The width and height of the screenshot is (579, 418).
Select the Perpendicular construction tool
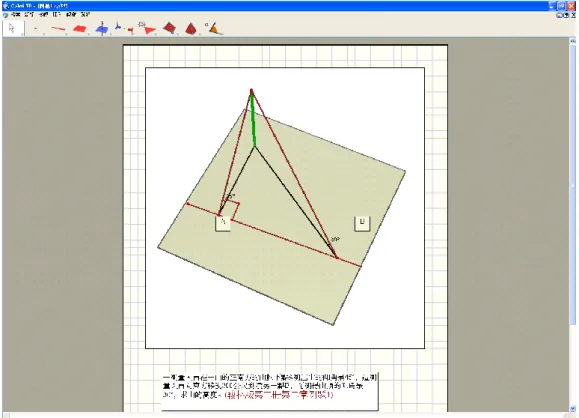(102, 29)
